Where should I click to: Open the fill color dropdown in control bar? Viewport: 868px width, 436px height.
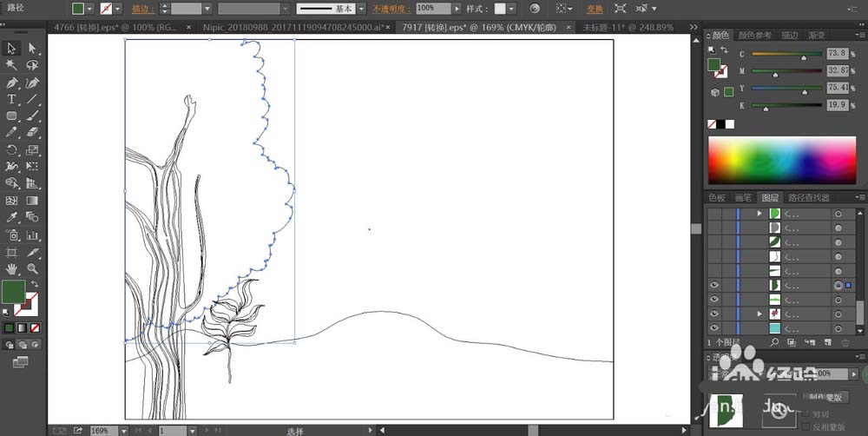pyautogui.click(x=89, y=9)
